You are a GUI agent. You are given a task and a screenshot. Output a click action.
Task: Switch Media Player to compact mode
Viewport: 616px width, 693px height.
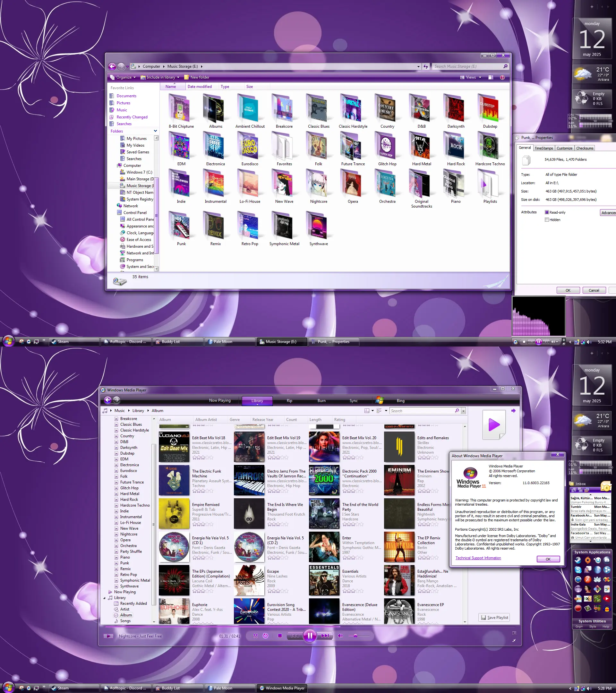point(514,640)
